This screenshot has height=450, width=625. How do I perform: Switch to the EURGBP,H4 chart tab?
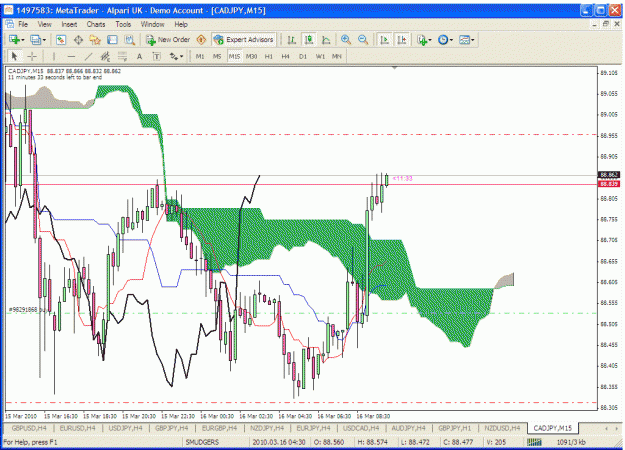click(219, 428)
